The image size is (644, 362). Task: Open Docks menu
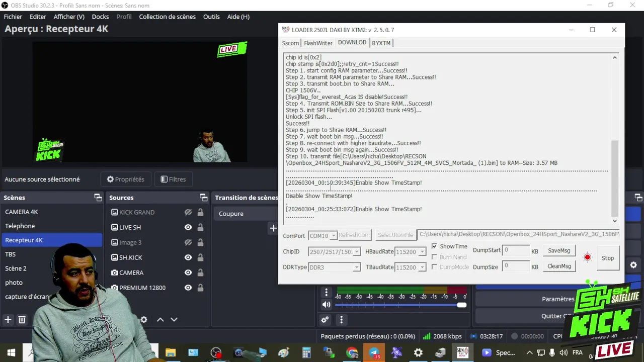pyautogui.click(x=100, y=17)
